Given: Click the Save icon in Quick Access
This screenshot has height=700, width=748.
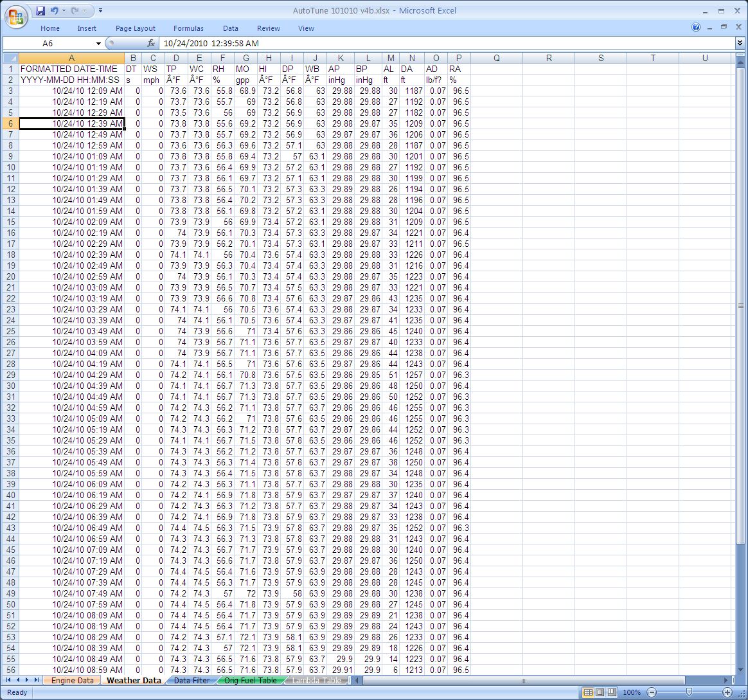Looking at the screenshot, I should pos(41,11).
